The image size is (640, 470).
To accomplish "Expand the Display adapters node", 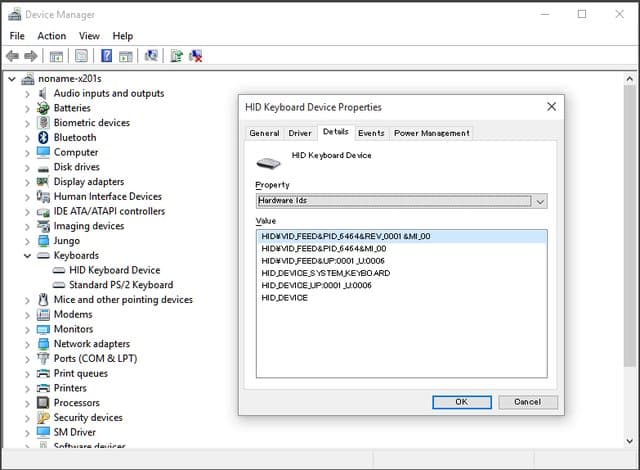I will (27, 182).
